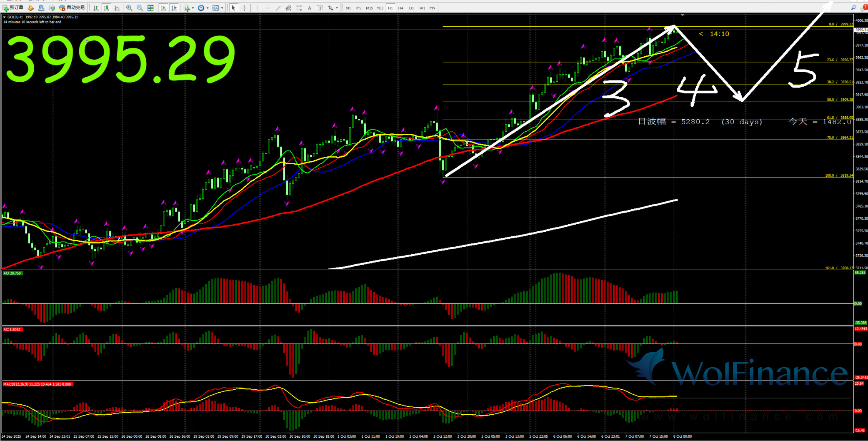
Task: Expand the indicators list dropdown arrow
Action: tap(193, 8)
